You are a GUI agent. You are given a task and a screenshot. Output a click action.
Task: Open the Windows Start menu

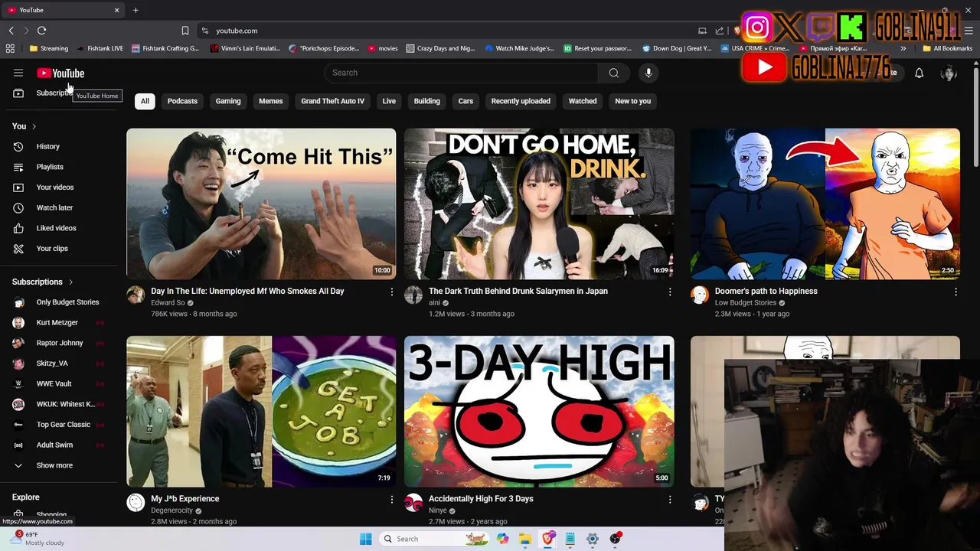[x=366, y=539]
